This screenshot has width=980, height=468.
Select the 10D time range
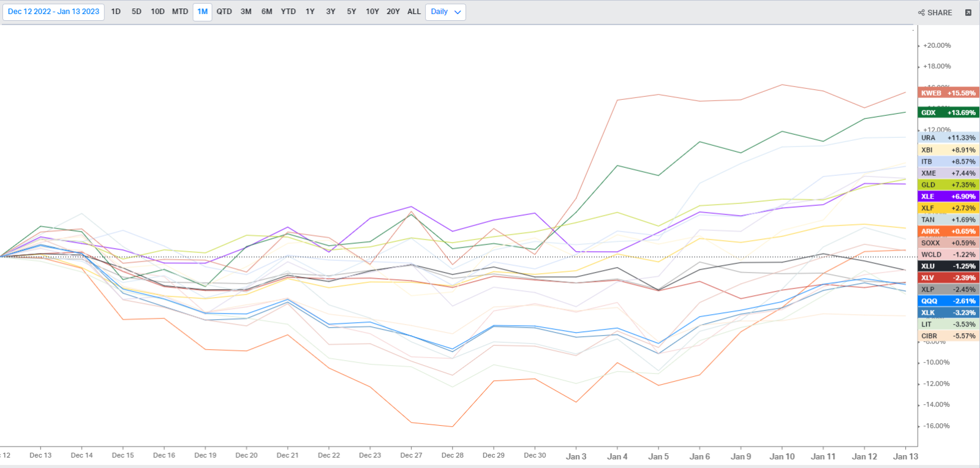[157, 12]
